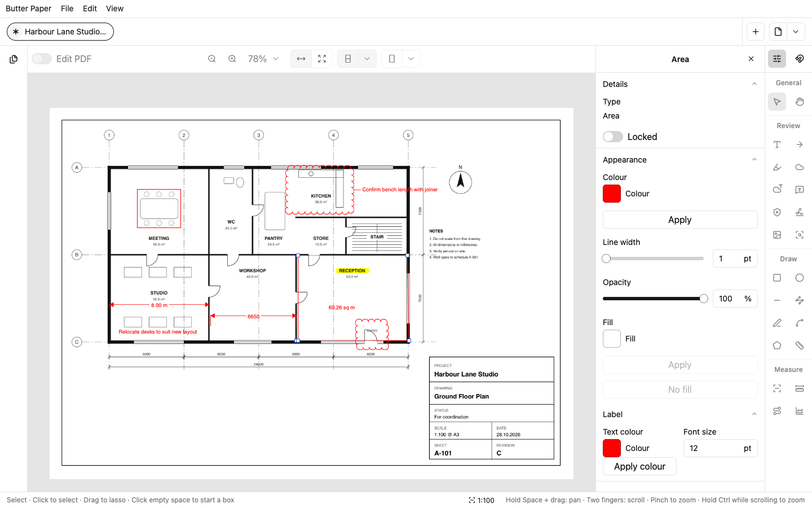Open the View menu
Screen dimensions: 812x508
click(114, 8)
